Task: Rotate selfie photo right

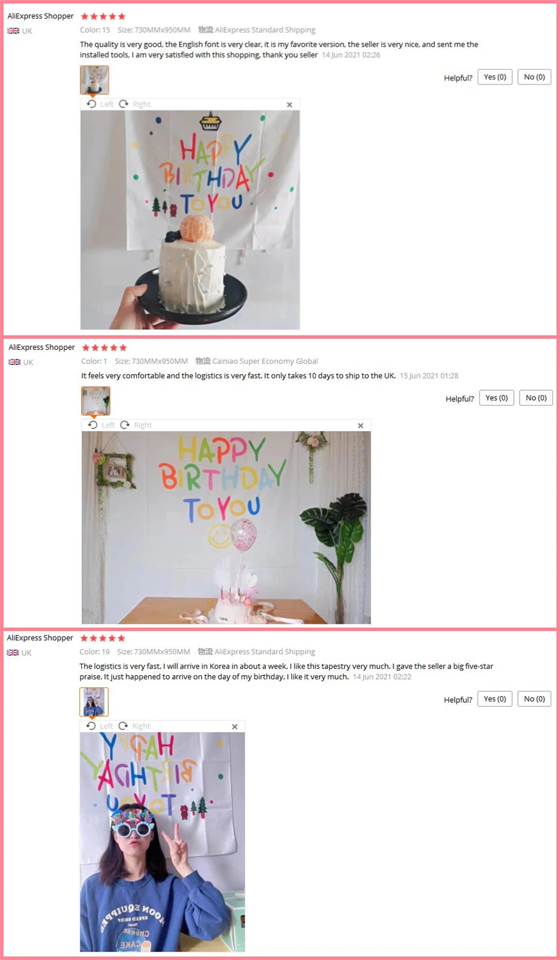Action: pyautogui.click(x=134, y=726)
